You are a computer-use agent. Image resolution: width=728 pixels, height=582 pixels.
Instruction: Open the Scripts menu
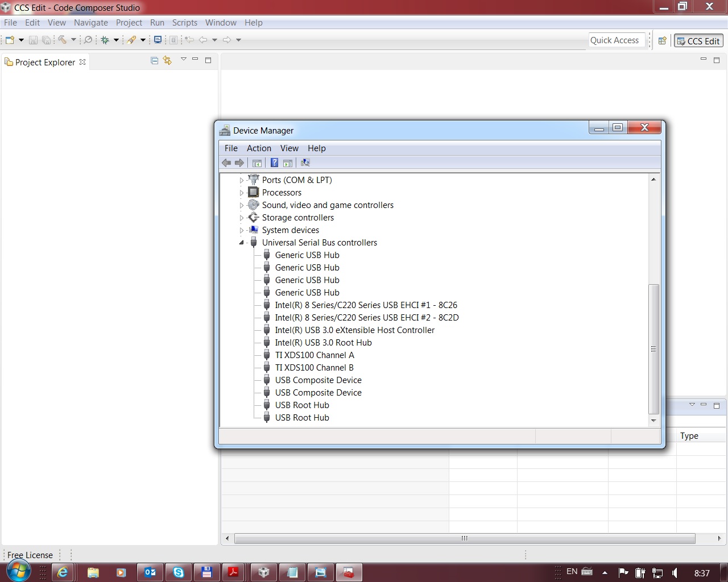185,23
